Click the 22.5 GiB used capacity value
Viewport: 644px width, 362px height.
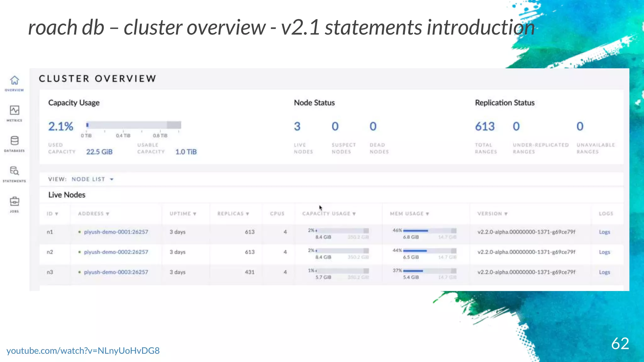pyautogui.click(x=99, y=152)
